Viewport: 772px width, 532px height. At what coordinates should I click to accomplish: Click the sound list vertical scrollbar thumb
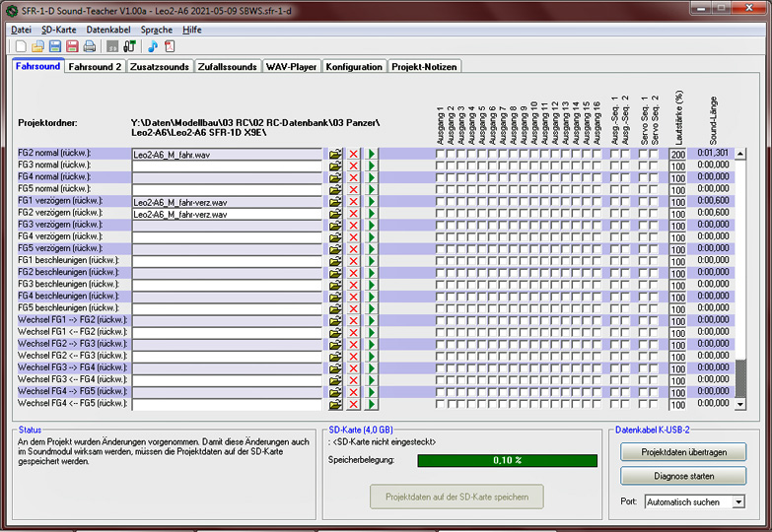click(740, 375)
